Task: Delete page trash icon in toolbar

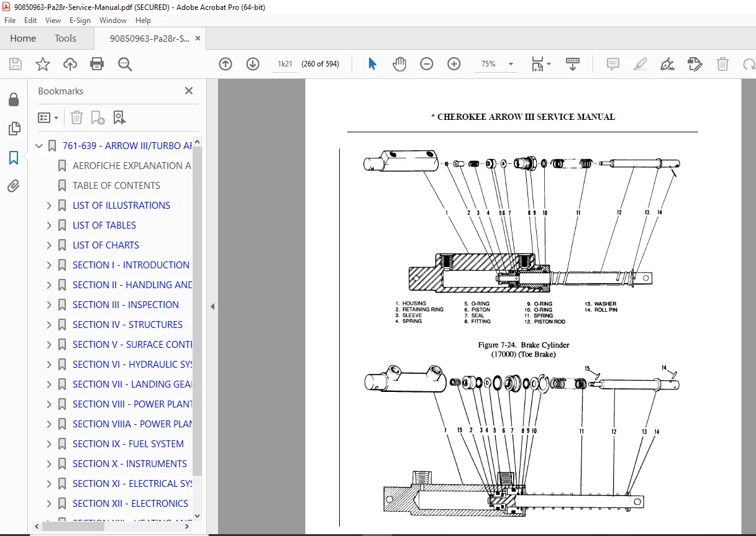Action: click(x=722, y=64)
